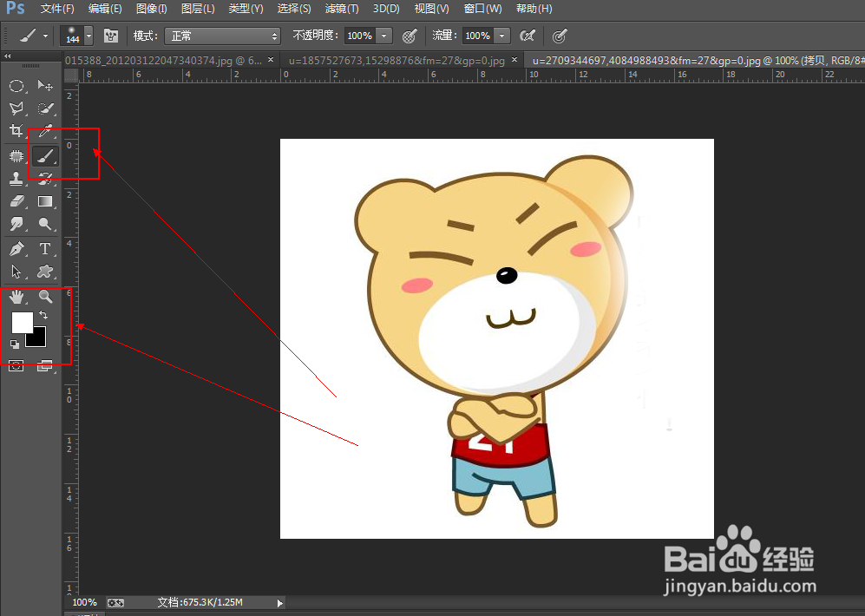
Task: Open the opacity 不透明度 slider dropdown arrow
Action: pos(384,36)
